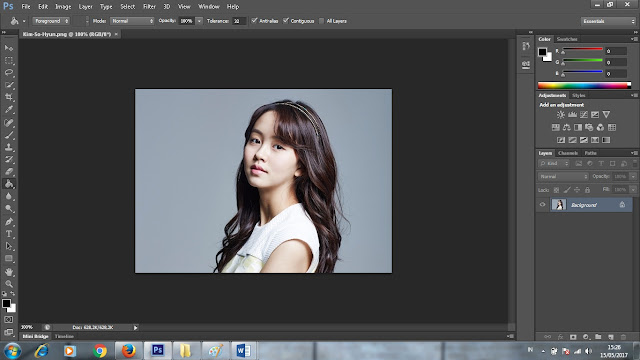Open the Essentials workspace dropdown
Image resolution: width=640 pixels, height=360 pixels.
(x=608, y=21)
